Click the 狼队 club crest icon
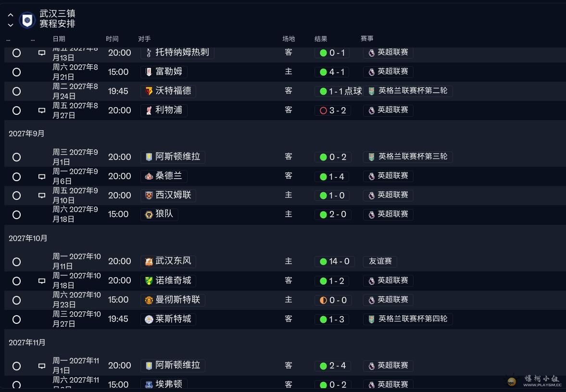The height and width of the screenshot is (392, 566). coord(149,215)
